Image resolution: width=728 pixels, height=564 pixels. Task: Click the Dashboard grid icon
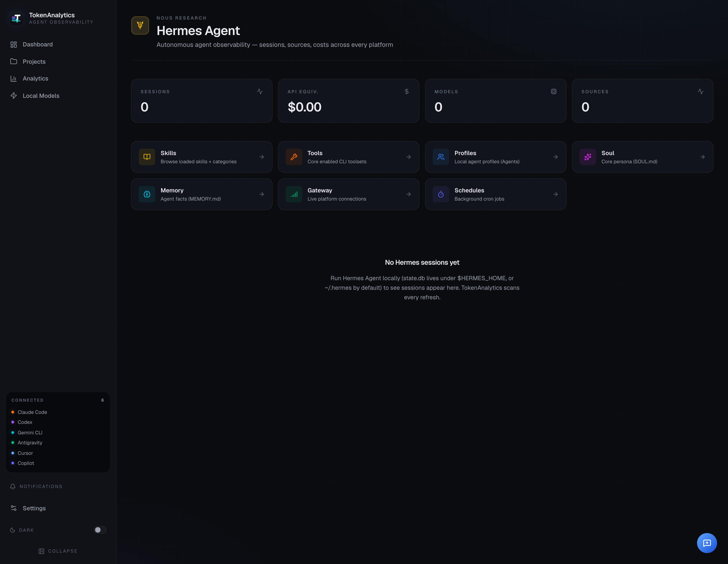14,45
